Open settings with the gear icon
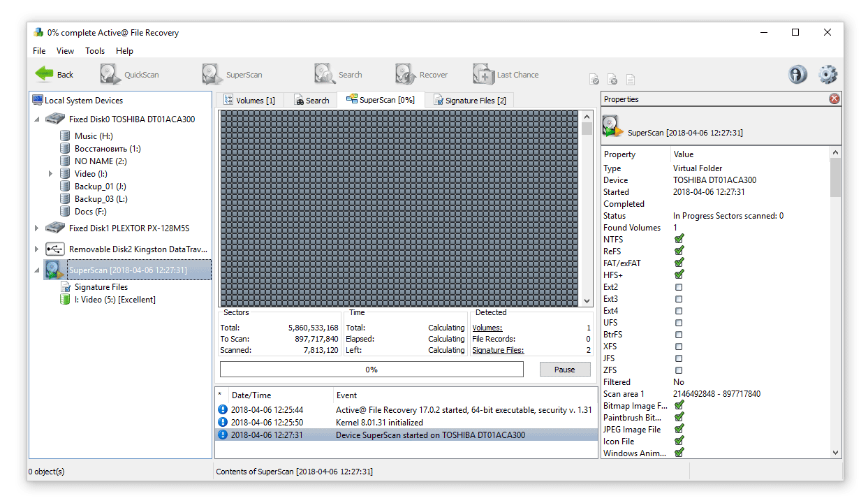The width and height of the screenshot is (868, 503). (827, 75)
